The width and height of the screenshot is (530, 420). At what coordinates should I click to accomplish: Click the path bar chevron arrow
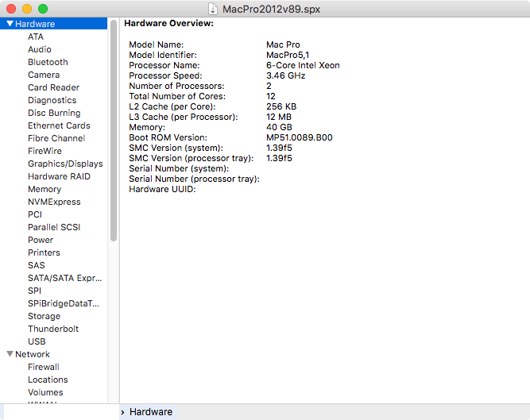122,412
